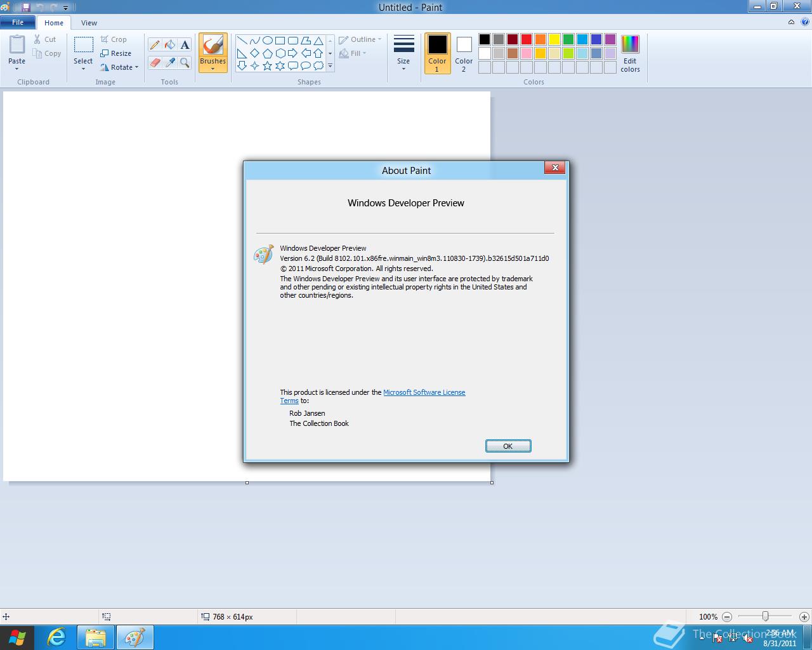The image size is (812, 650).
Task: Open the Microsoft Software License link
Action: pos(424,392)
